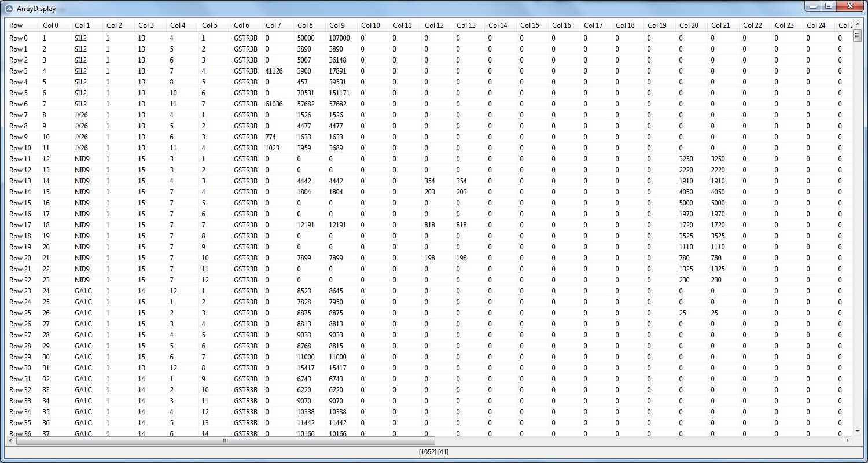This screenshot has width=868, height=463.
Task: Click the ArrayDisplay title bar app icon
Action: [x=9, y=9]
